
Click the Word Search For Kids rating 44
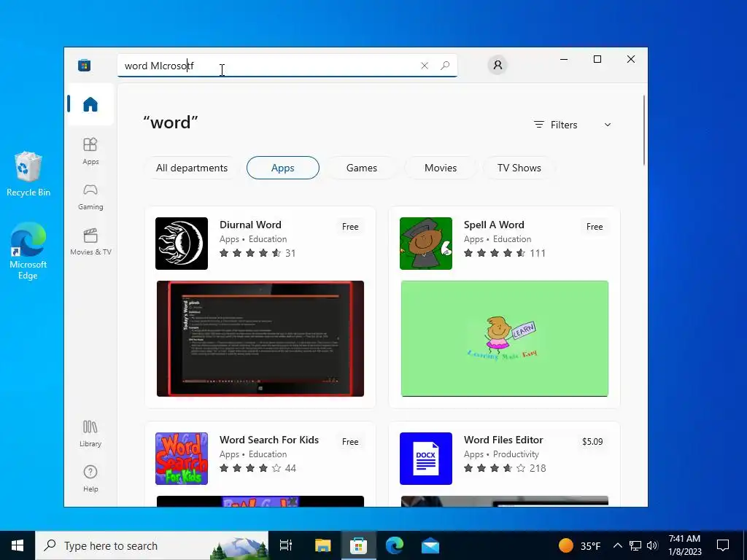290,469
